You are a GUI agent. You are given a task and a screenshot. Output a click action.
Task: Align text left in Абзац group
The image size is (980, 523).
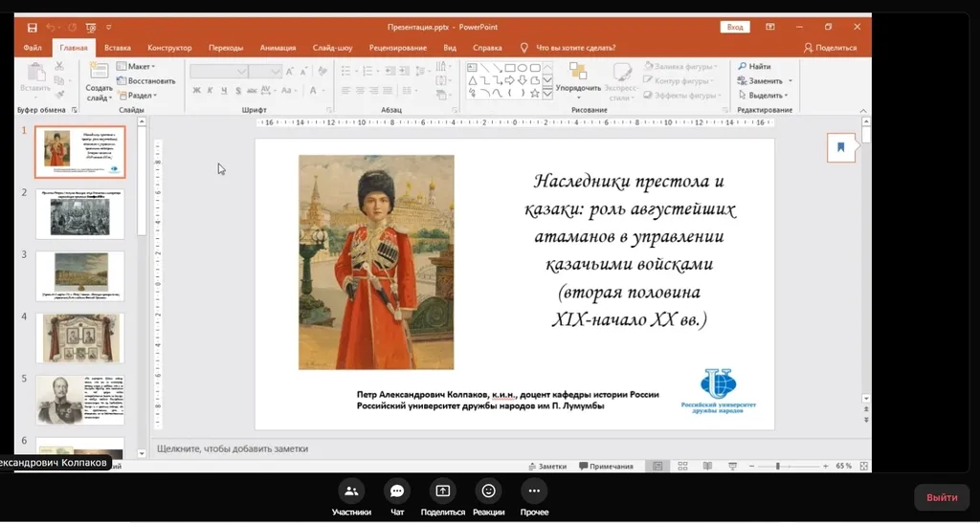[345, 91]
